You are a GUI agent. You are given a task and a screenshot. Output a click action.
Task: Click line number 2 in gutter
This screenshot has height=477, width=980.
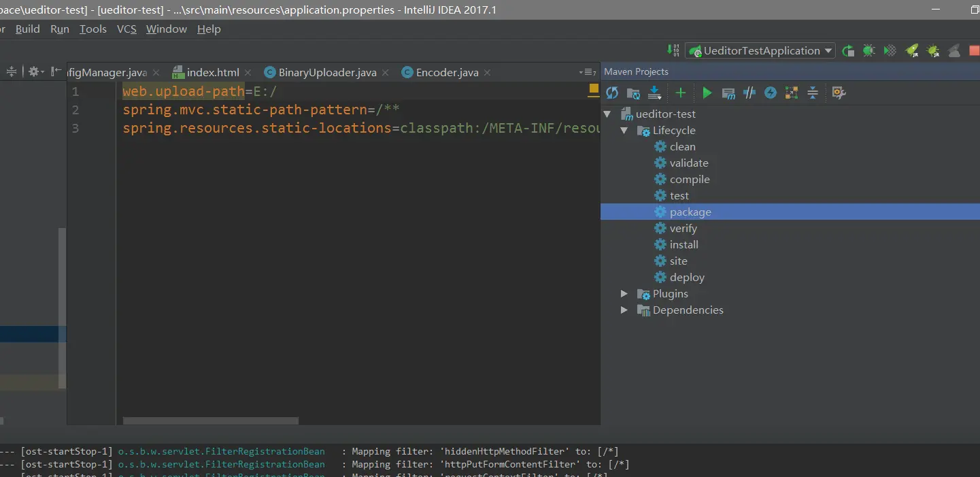tap(75, 110)
